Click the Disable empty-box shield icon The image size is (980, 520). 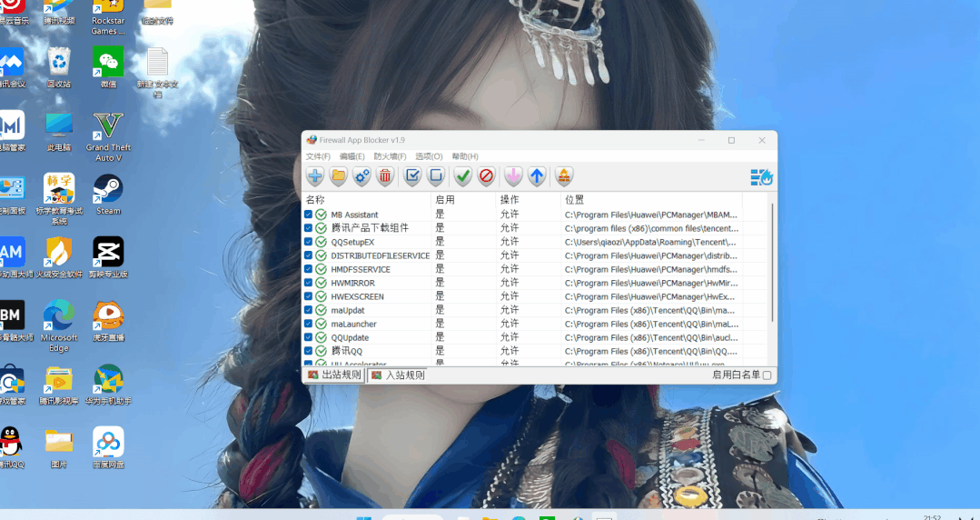point(436,176)
